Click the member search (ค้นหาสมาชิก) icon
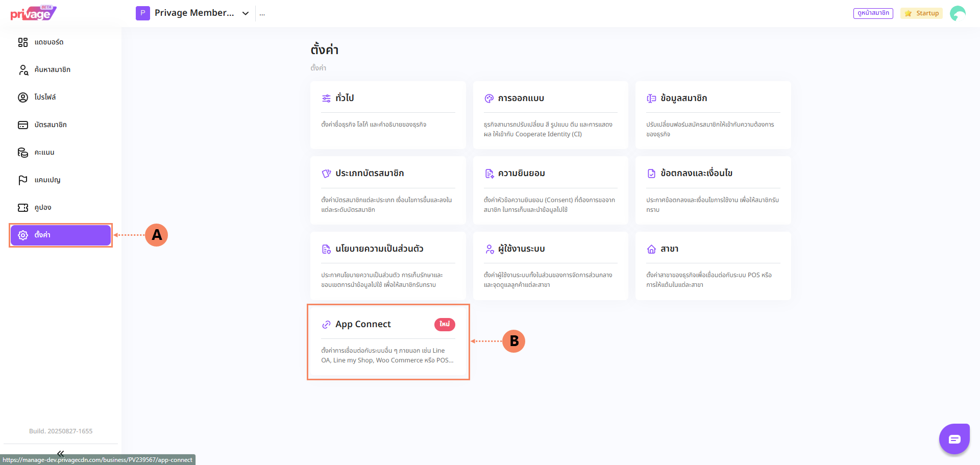This screenshot has width=980, height=465. 23,70
